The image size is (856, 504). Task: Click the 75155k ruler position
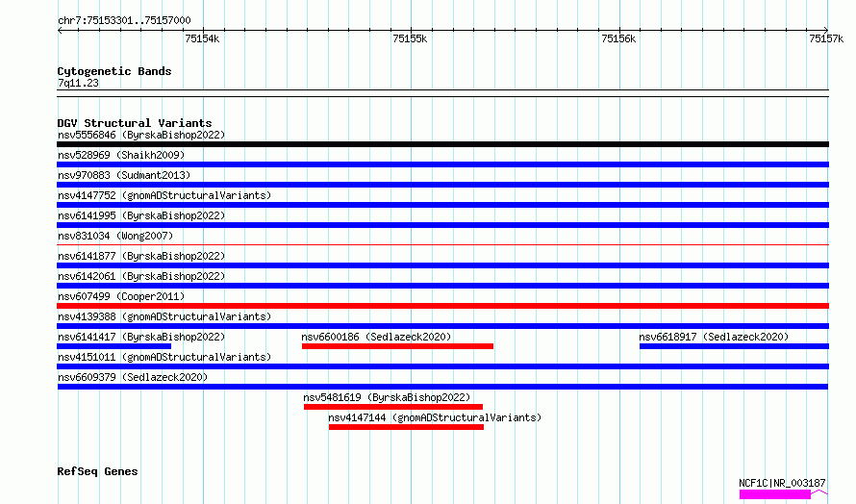click(410, 38)
